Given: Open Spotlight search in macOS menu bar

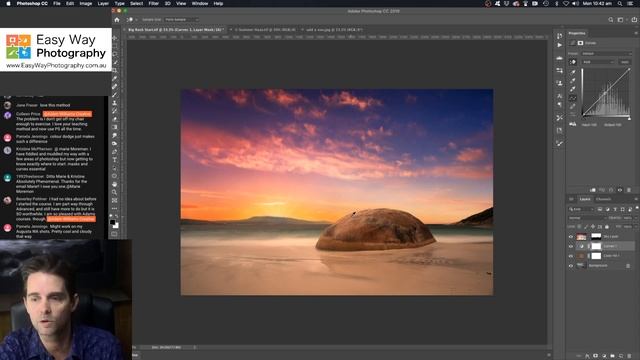Looking at the screenshot, I should click(620, 3).
